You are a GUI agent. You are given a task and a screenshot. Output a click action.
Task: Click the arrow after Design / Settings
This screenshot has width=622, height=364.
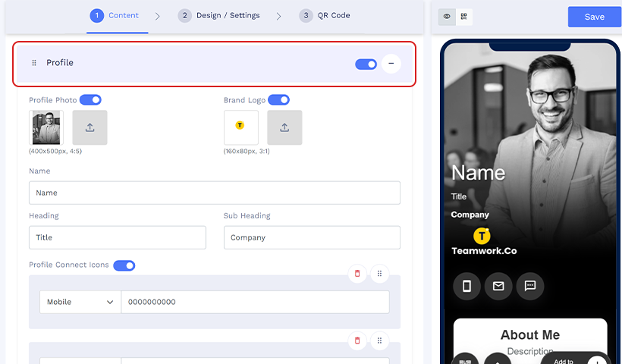[x=278, y=16]
